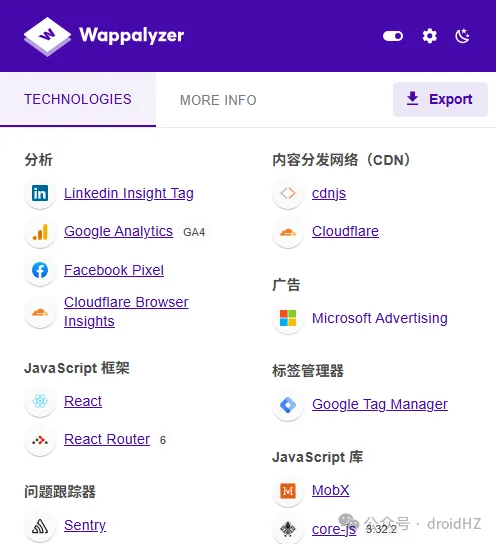Screen dimensions: 496x544
Task: Click the Sentry logo icon
Action: (40, 527)
